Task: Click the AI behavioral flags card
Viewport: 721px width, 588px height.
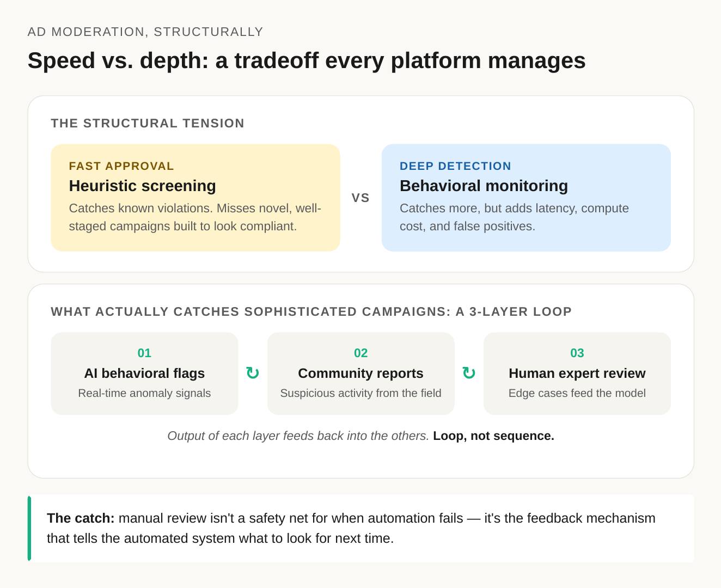Action: (x=144, y=373)
